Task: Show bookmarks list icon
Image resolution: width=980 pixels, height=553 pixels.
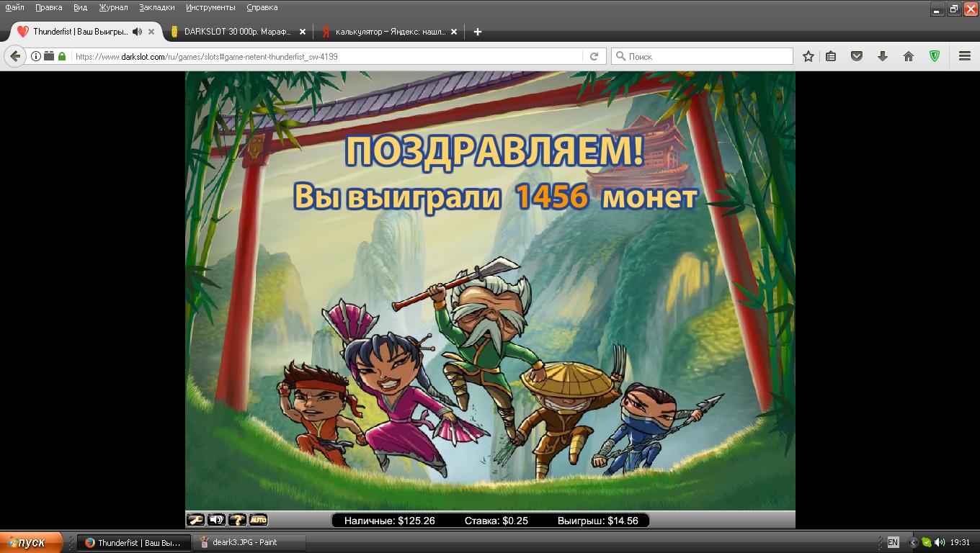Action: [831, 56]
